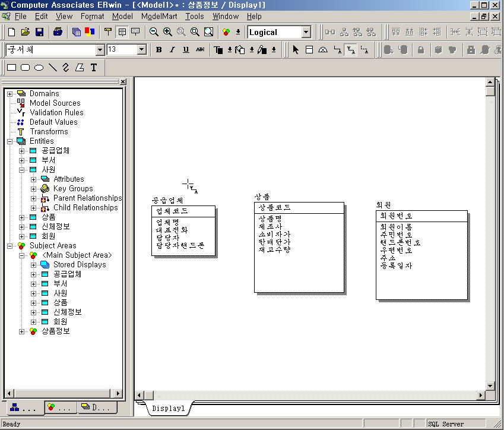Pick the rectangle drawing shape
Image resolution: width=504 pixels, height=430 pixels.
tap(11, 68)
